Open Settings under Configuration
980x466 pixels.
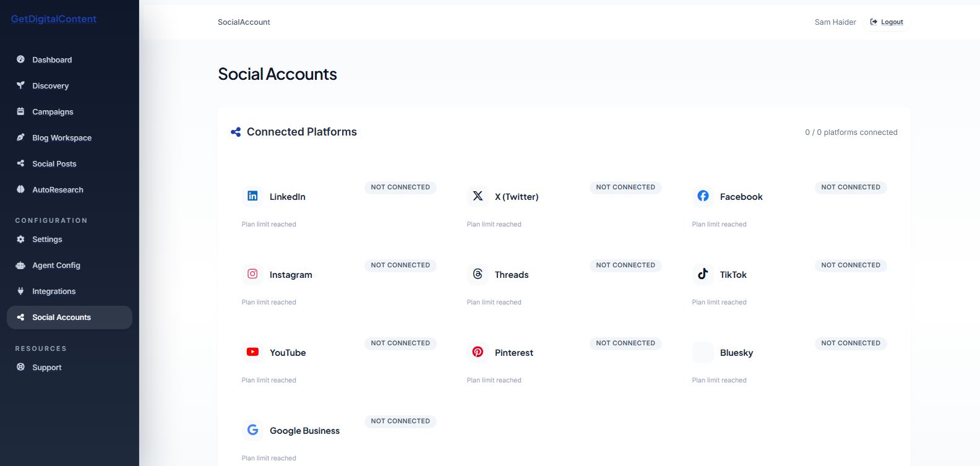69,239
